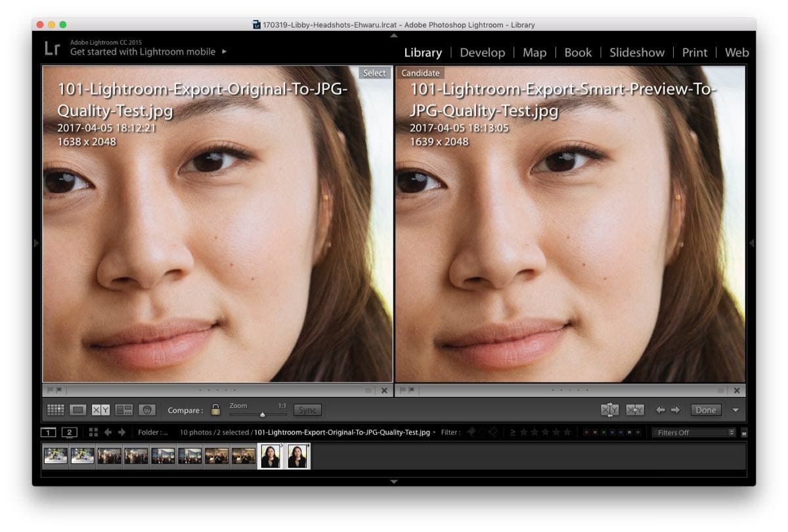Collapse the filmstrip with bottom triangle
The image size is (788, 532).
click(x=394, y=481)
